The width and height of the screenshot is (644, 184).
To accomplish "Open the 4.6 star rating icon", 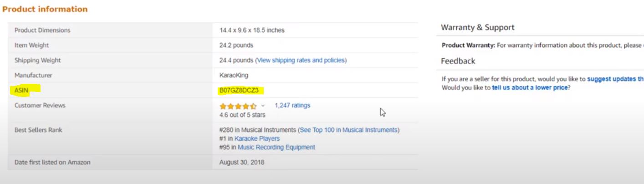I will (x=238, y=106).
